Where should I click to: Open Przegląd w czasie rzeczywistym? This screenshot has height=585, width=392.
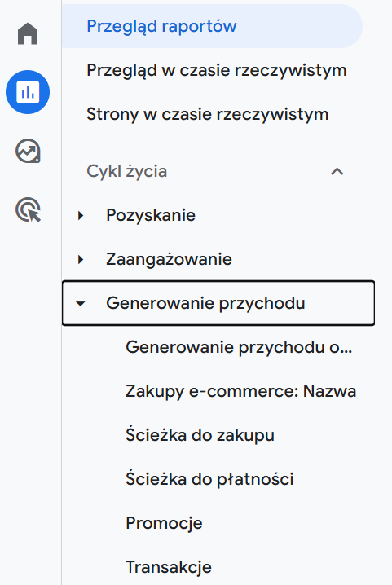[x=217, y=70]
